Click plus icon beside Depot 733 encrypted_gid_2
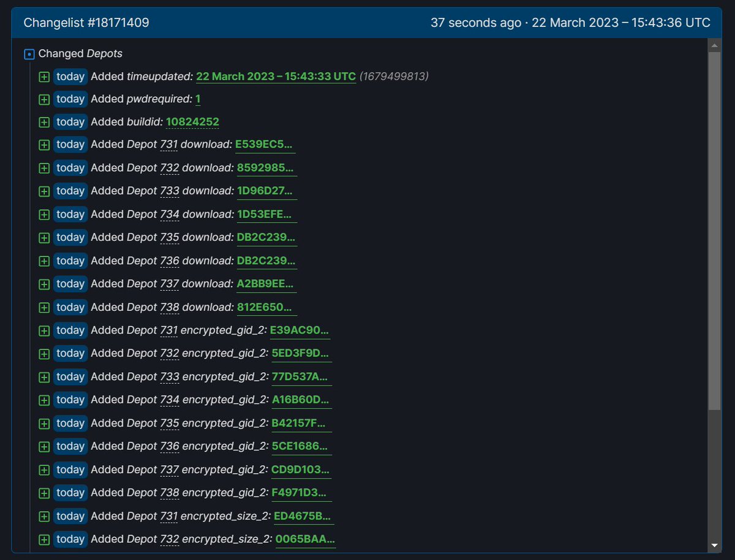735x560 pixels. (44, 378)
